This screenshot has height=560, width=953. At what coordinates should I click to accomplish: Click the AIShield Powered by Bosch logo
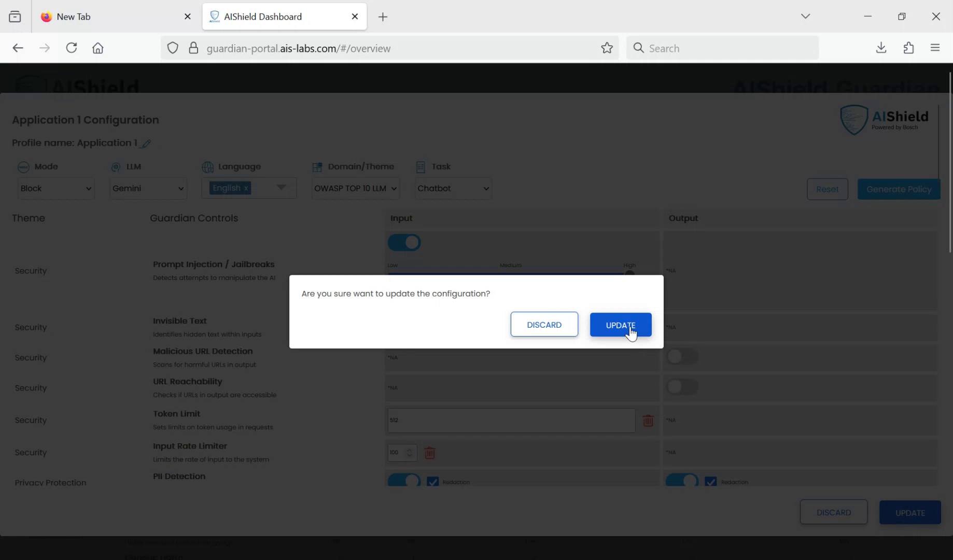click(884, 119)
